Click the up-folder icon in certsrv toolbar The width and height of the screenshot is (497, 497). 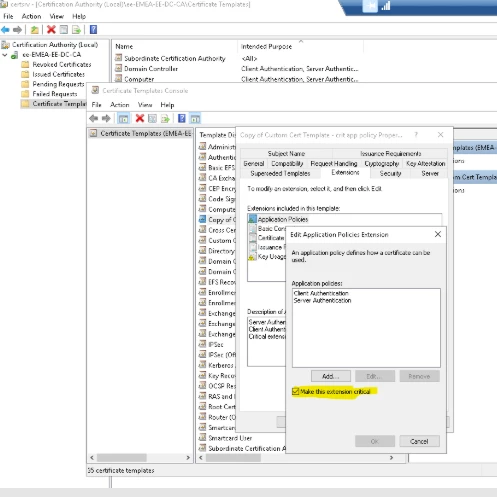click(34, 30)
